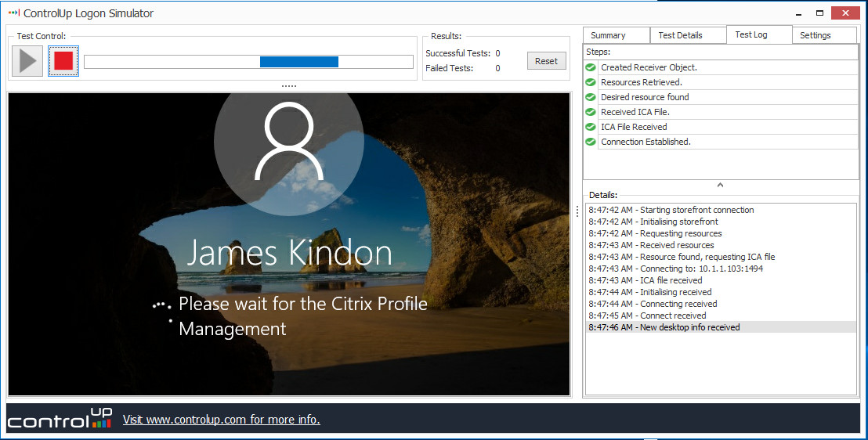
Task: Click green check for Connection Established
Action: [591, 142]
